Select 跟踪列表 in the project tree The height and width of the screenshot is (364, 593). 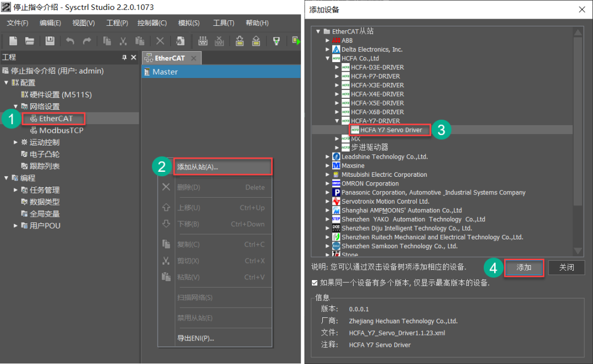[44, 166]
